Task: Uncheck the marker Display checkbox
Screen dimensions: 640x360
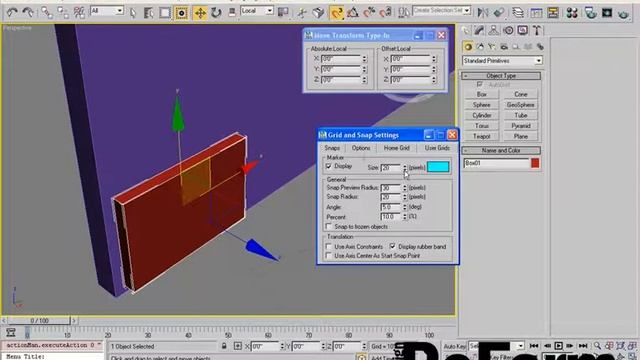Action: coord(329,167)
